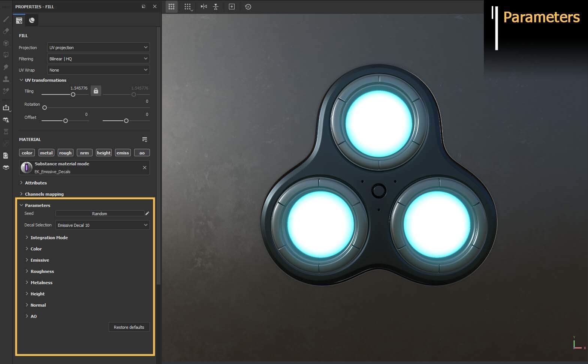
Task: Click the dotted grid display icon
Action: pos(188,7)
